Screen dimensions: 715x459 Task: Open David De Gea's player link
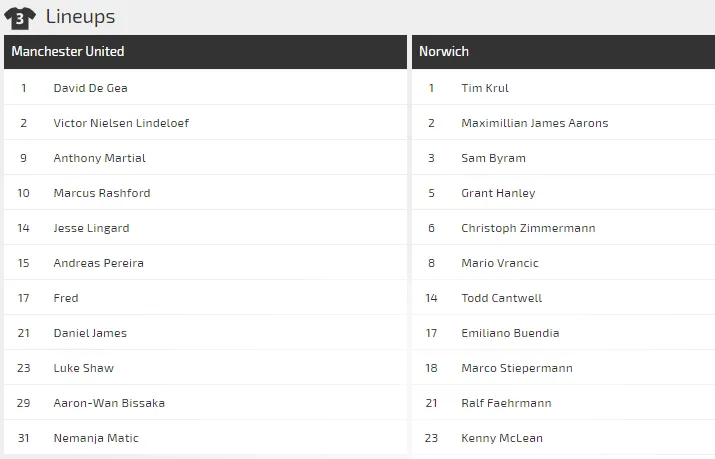(90, 88)
